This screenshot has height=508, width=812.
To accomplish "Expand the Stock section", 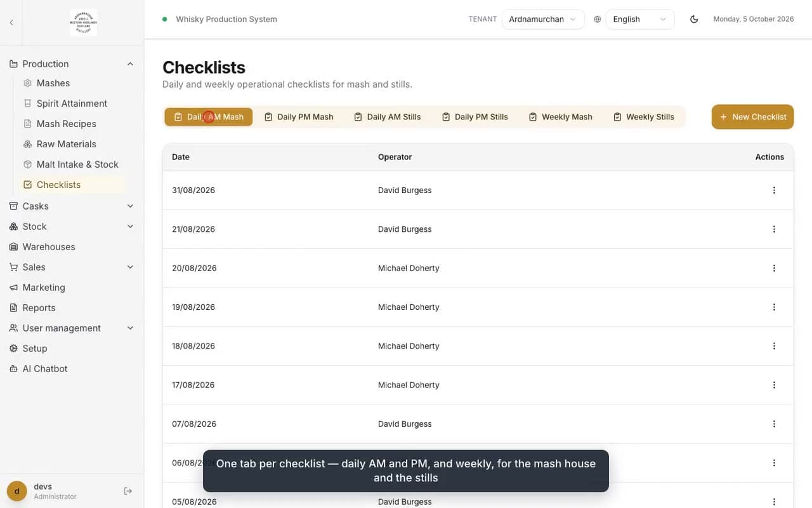I will point(72,226).
